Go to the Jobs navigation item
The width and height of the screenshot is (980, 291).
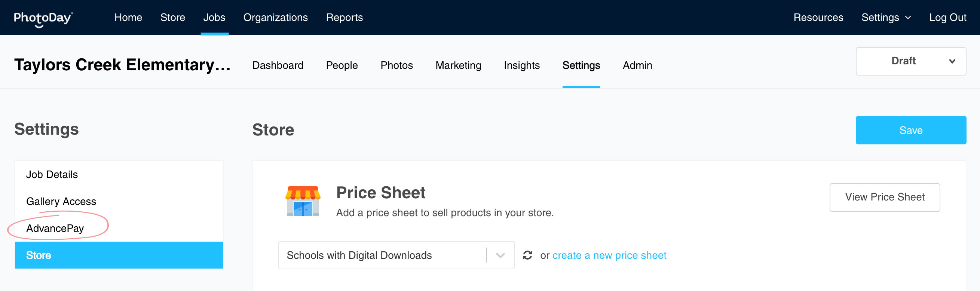click(x=214, y=18)
